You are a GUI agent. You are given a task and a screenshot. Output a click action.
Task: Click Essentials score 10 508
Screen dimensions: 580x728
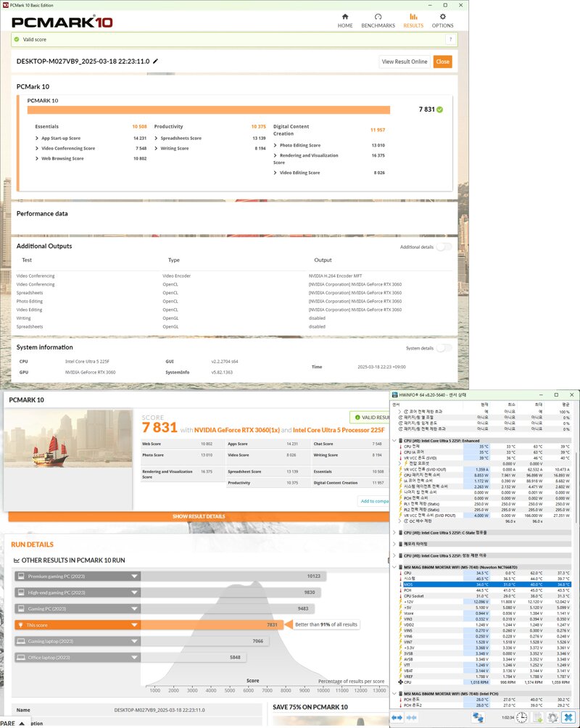pyautogui.click(x=139, y=126)
